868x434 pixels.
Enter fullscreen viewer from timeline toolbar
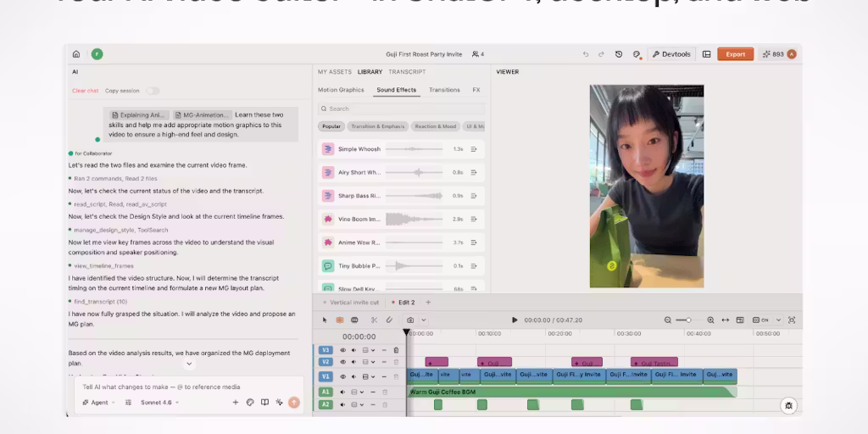[792, 320]
